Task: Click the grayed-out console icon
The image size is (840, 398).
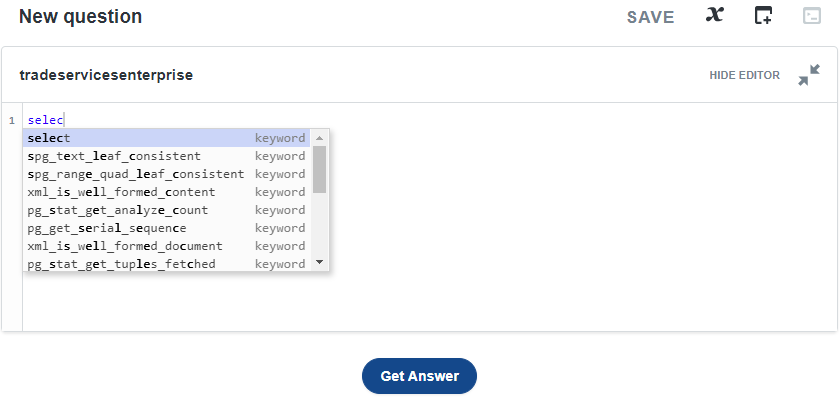Action: pyautogui.click(x=812, y=16)
